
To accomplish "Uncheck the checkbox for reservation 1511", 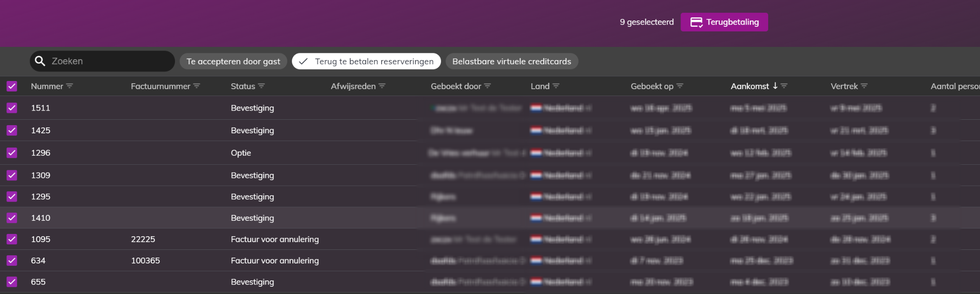I will point(12,108).
